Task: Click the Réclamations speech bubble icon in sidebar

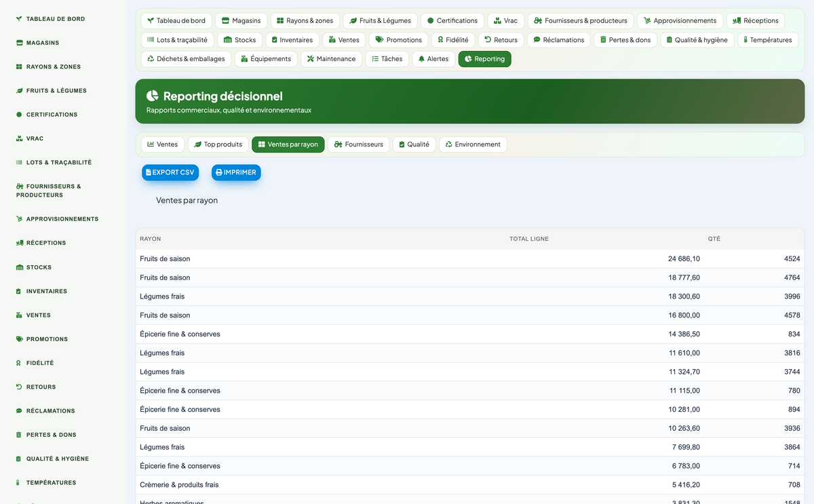Action: pos(19,411)
